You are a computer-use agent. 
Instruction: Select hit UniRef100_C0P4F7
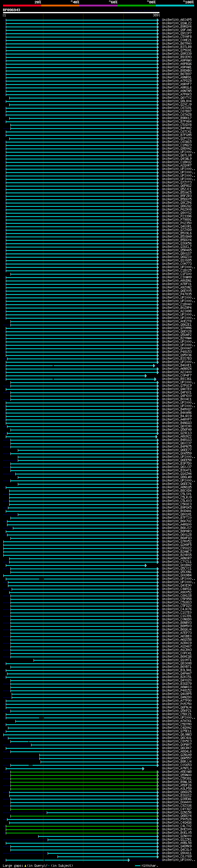click(177, 376)
